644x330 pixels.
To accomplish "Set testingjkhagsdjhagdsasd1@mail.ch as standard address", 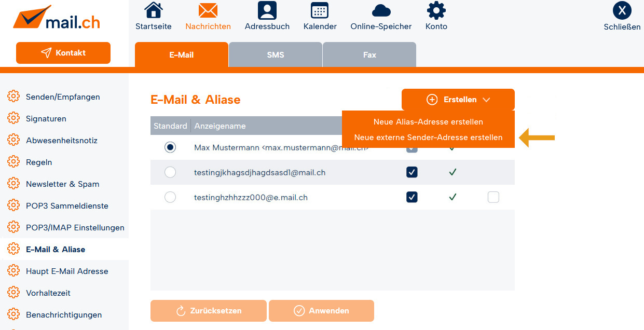I will click(x=170, y=172).
